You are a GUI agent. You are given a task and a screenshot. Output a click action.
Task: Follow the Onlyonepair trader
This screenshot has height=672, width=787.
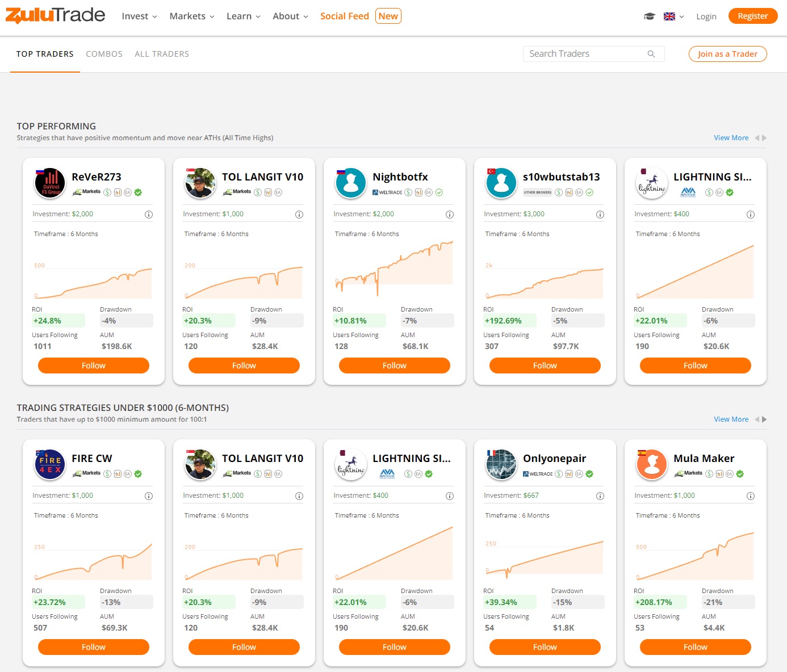(545, 647)
